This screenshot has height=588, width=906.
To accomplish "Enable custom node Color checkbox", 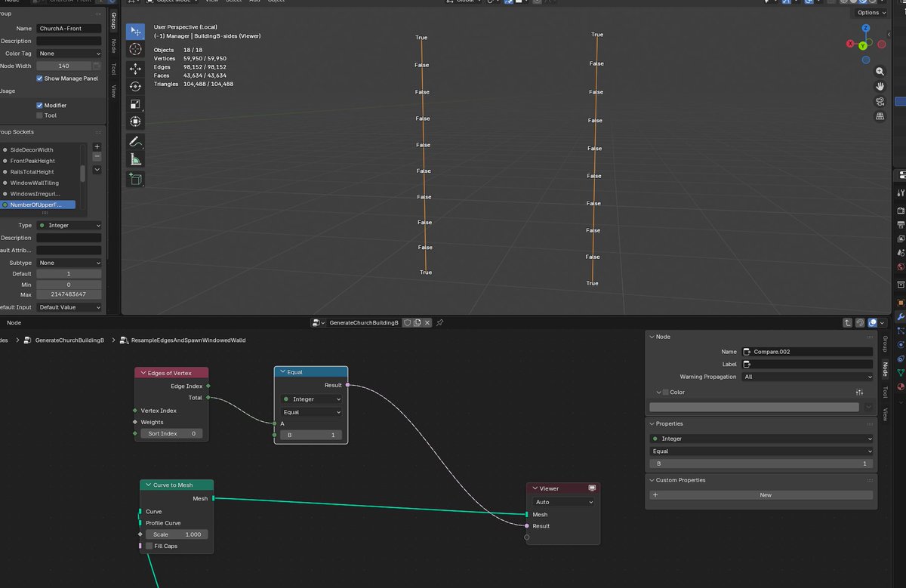I will (x=665, y=393).
